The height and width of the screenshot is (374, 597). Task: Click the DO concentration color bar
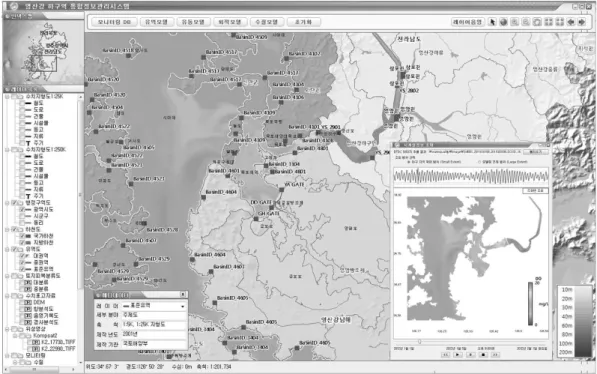(x=530, y=304)
